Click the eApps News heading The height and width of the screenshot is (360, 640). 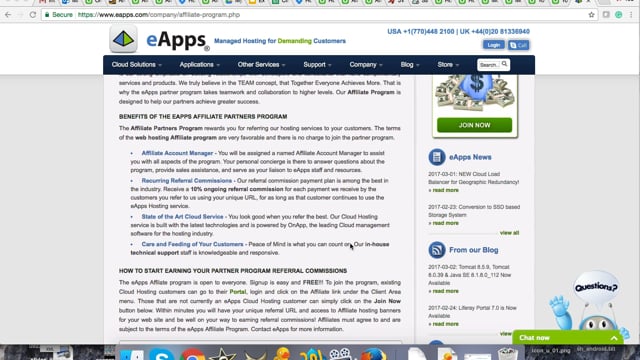470,157
